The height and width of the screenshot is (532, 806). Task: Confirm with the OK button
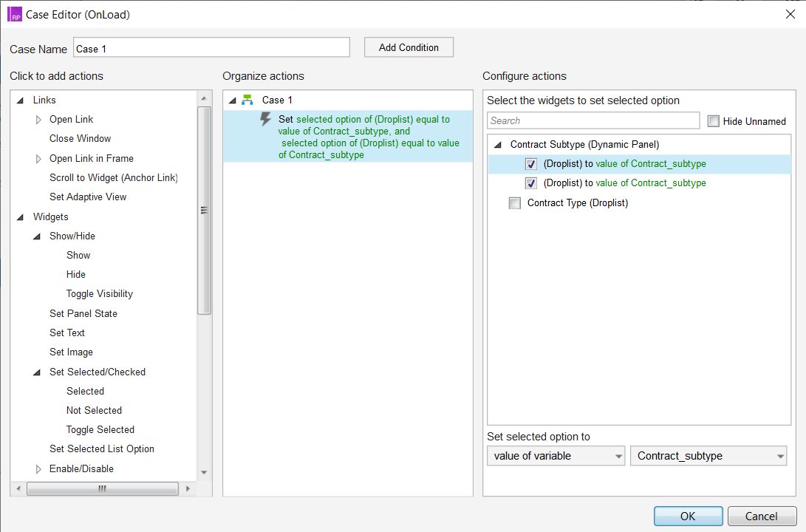pos(689,516)
